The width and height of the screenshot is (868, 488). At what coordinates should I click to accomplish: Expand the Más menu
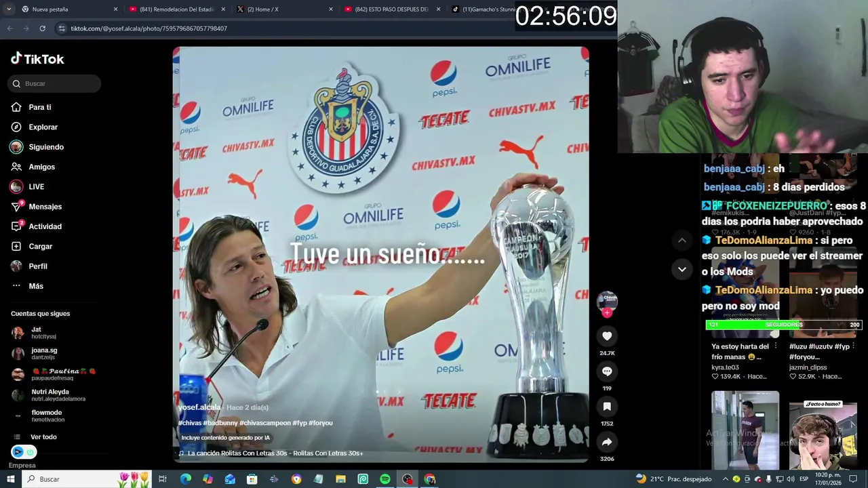coord(27,286)
